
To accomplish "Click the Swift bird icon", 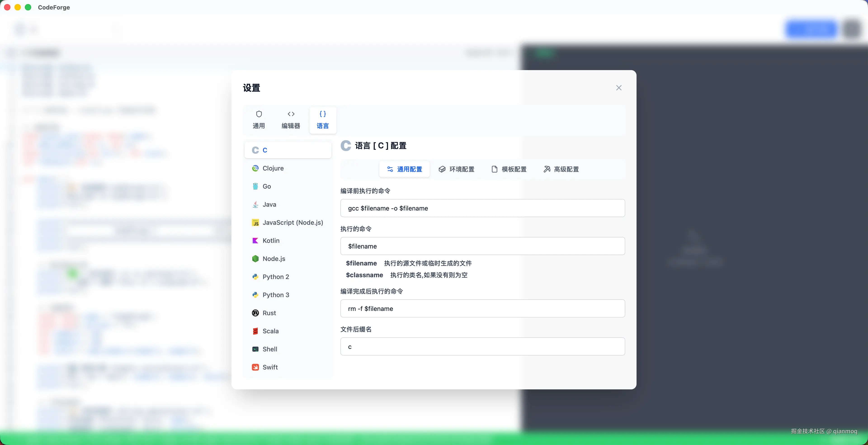I will point(255,367).
